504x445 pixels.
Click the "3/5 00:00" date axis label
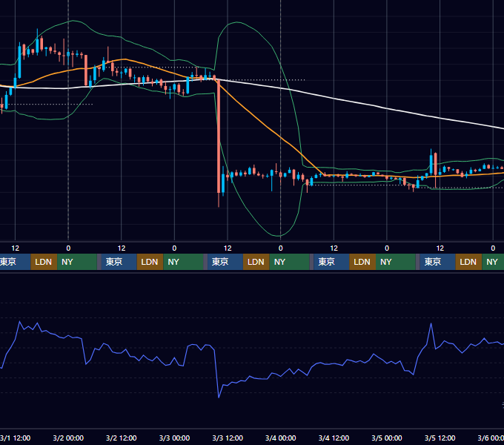pyautogui.click(x=387, y=438)
